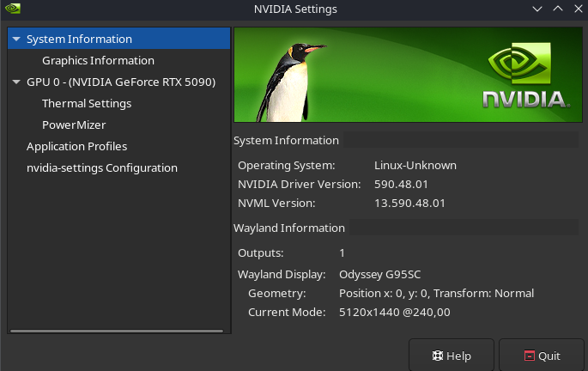Image resolution: width=588 pixels, height=371 pixels.
Task: Click the Help button
Action: pyautogui.click(x=452, y=356)
